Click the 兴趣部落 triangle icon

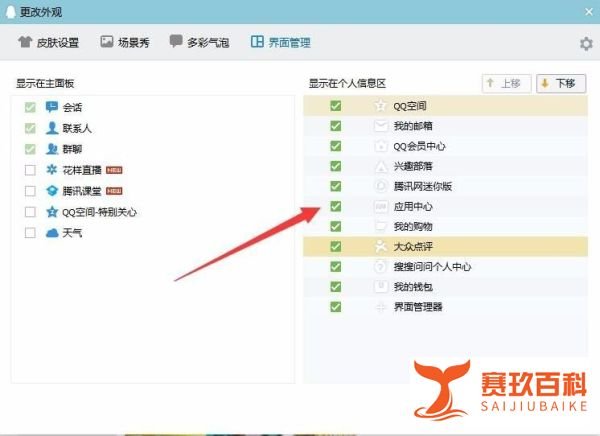(380, 166)
